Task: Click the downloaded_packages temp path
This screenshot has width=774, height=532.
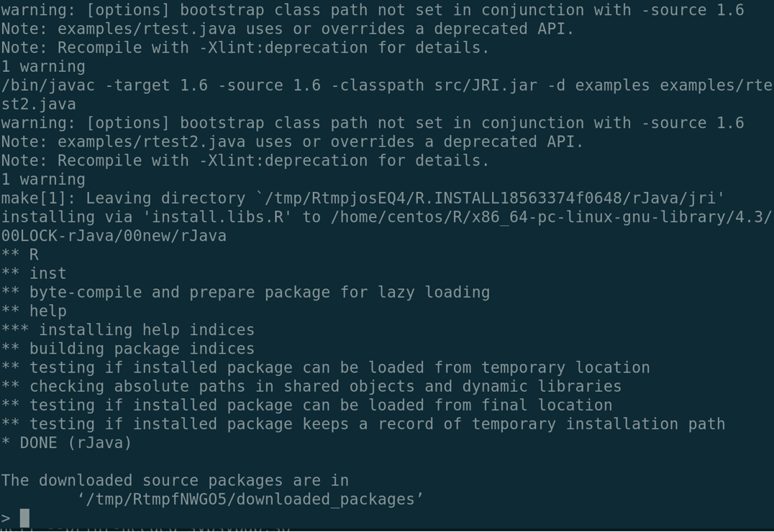Action: [x=250, y=499]
